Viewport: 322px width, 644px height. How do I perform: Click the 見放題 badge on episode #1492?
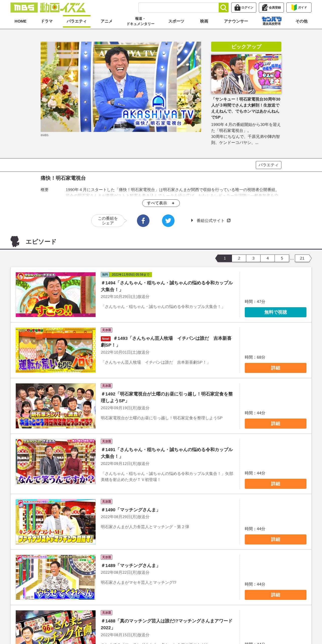click(107, 386)
